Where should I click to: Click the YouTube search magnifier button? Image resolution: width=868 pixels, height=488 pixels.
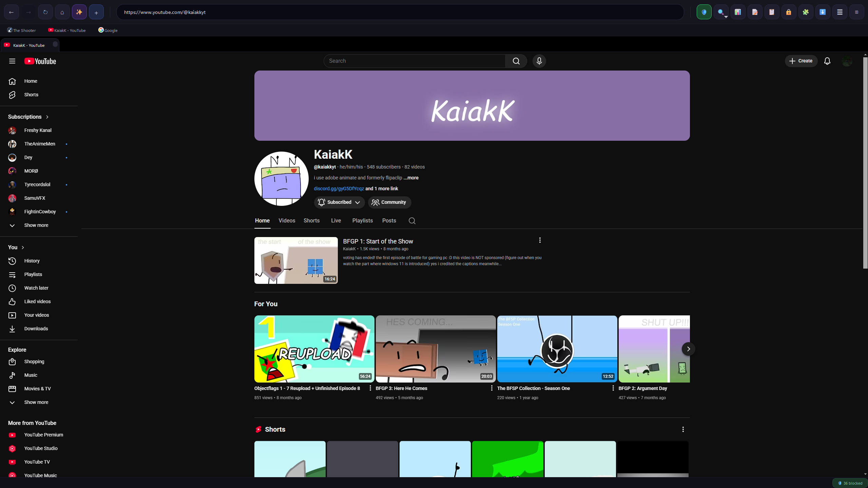(516, 61)
